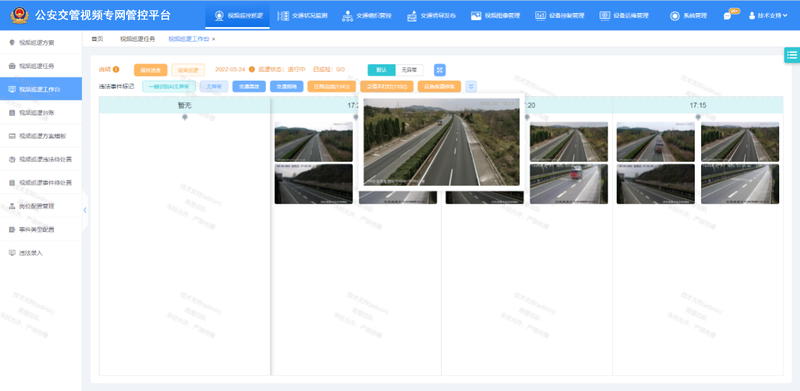Click the 视频图像管理 picture icon
800x391 pixels.
[476, 15]
